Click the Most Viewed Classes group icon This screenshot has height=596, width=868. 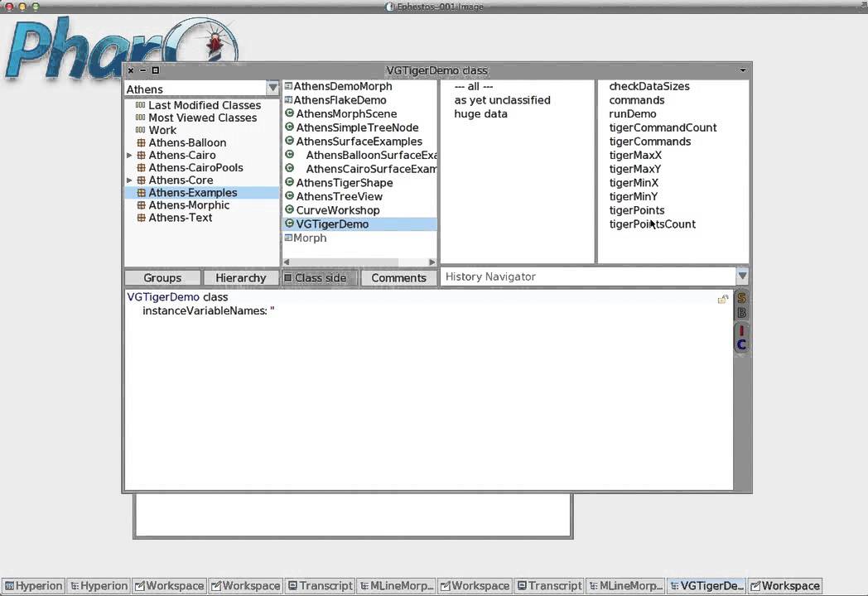[x=141, y=118]
